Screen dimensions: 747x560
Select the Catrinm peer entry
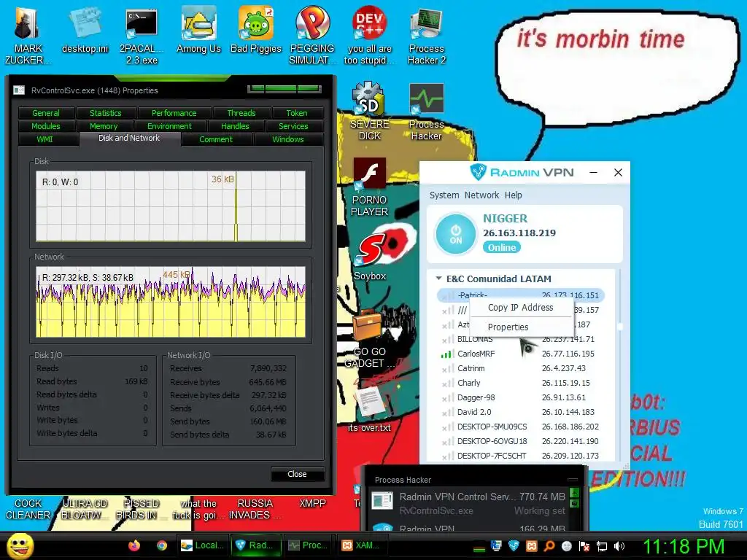click(x=521, y=368)
